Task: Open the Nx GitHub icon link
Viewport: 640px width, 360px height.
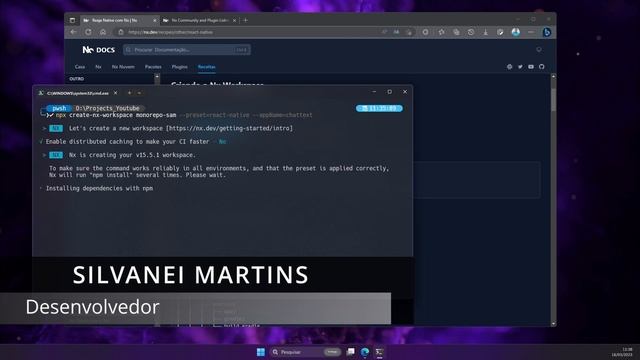Action: (x=542, y=67)
